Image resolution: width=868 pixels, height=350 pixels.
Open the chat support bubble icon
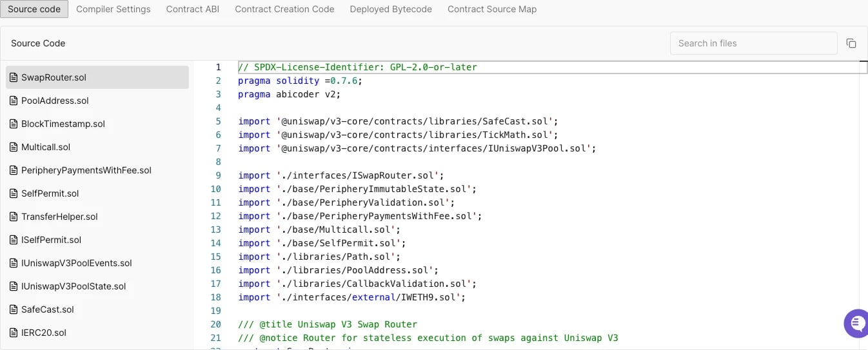pos(857,324)
